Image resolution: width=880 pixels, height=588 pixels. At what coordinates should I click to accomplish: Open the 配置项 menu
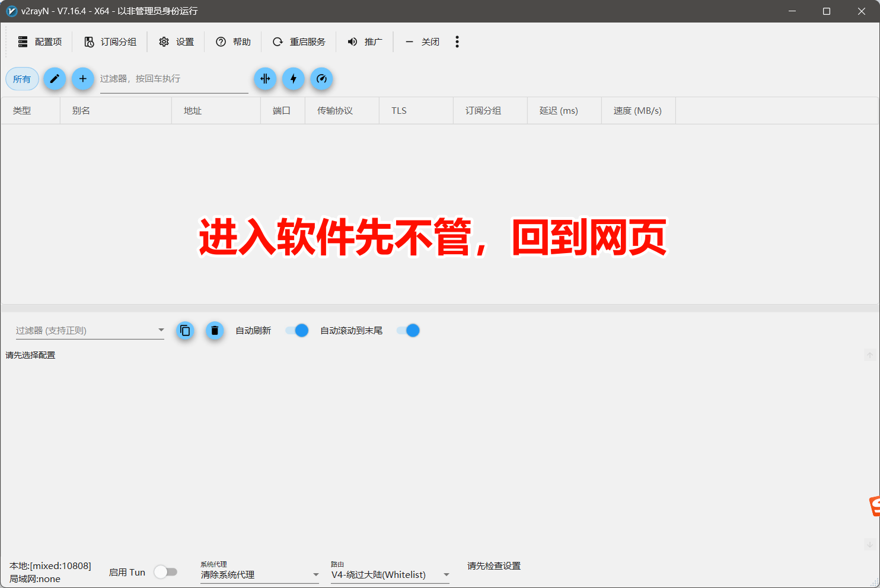click(x=40, y=41)
